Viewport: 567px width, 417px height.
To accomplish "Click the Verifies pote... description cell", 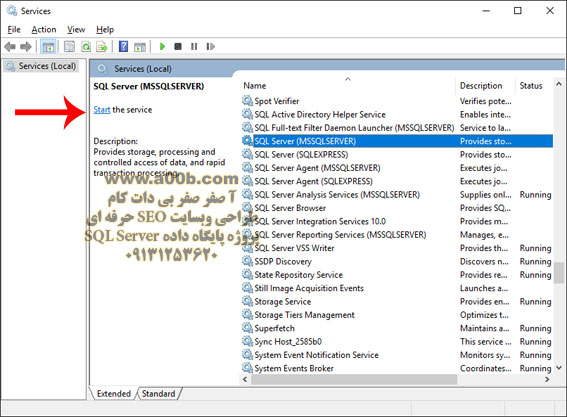I will (x=485, y=101).
